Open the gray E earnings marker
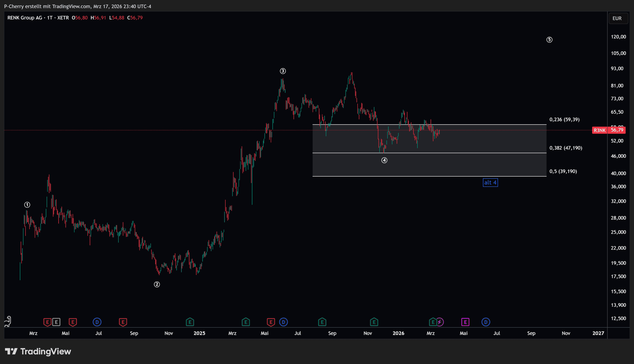634x364 pixels. tap(56, 322)
